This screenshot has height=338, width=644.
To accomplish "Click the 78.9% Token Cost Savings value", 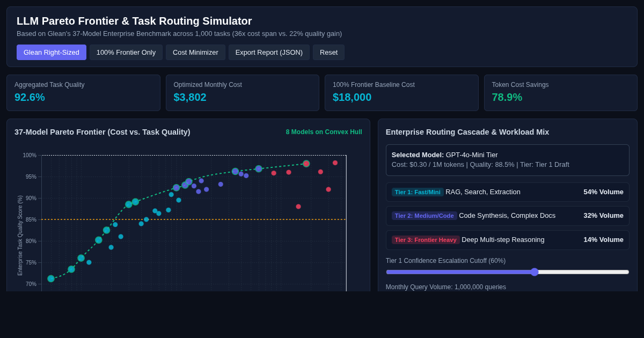I will pyautogui.click(x=507, y=97).
